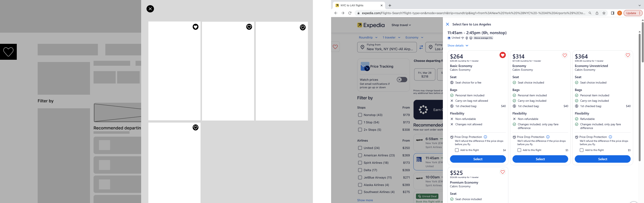Image resolution: width=644 pixels, height=203 pixels.
Task: Check the American Airlines (23) filter
Action: (x=360, y=155)
